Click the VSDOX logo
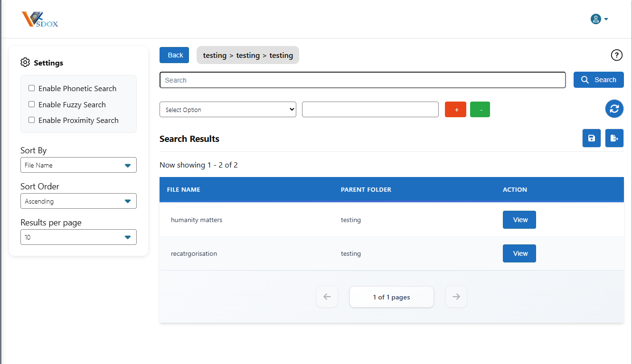 point(40,19)
